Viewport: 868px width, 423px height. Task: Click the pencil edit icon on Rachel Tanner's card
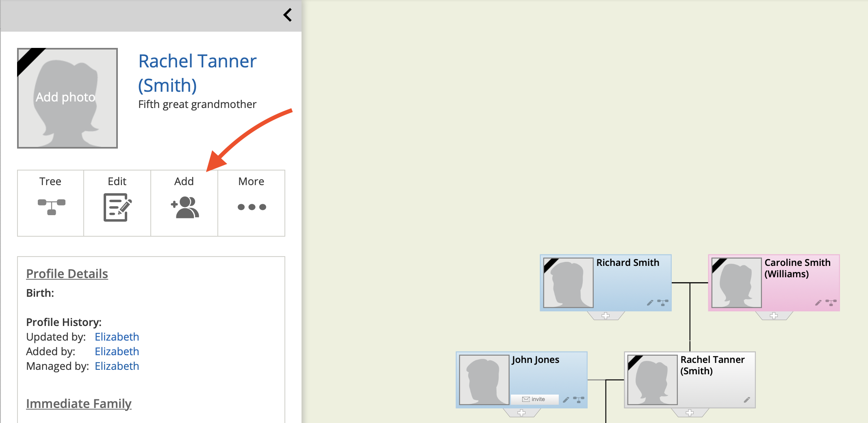pyautogui.click(x=747, y=400)
